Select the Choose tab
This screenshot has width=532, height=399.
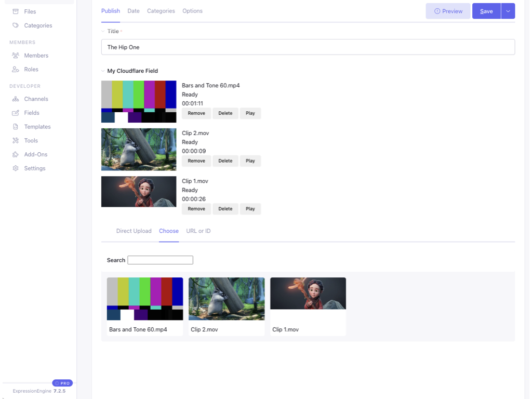coord(169,231)
